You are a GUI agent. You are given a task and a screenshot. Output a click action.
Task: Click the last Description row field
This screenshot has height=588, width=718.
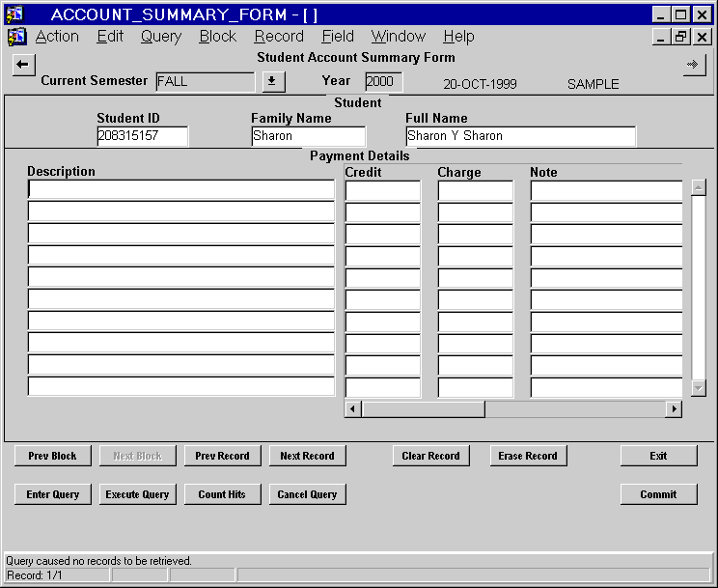pos(181,386)
